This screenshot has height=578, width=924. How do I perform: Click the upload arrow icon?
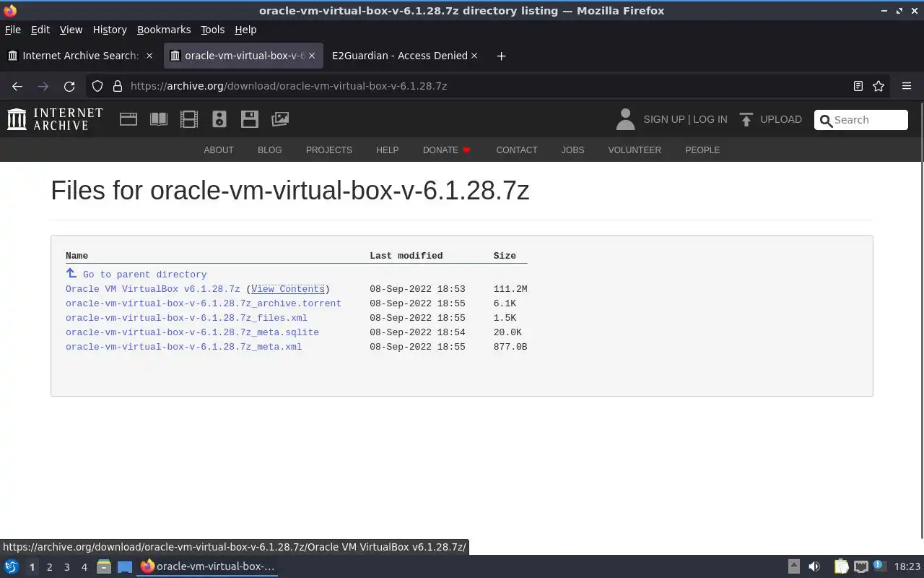[x=746, y=119]
